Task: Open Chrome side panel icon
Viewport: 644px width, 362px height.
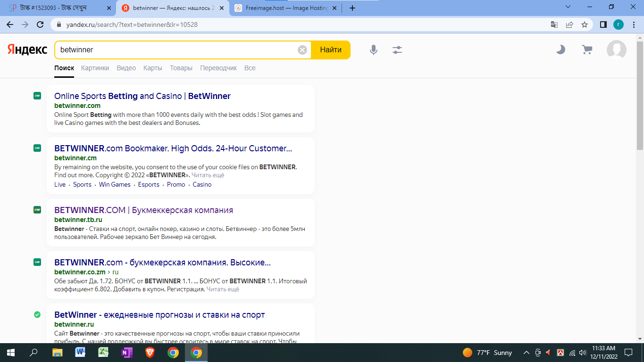Action: click(603, 25)
